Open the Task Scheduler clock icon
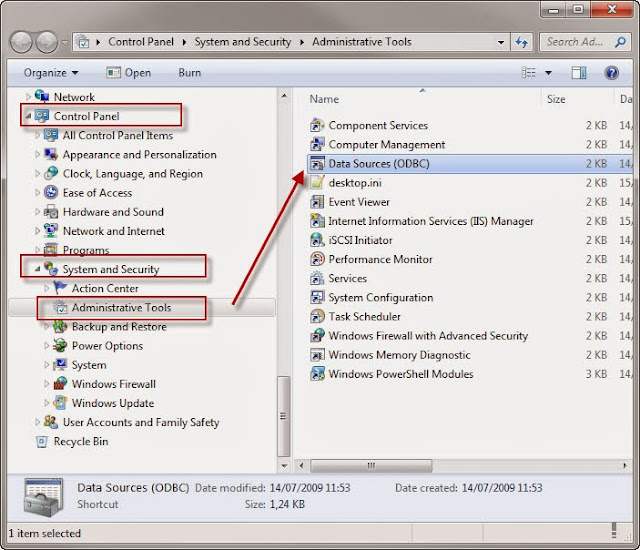 pyautogui.click(x=317, y=316)
